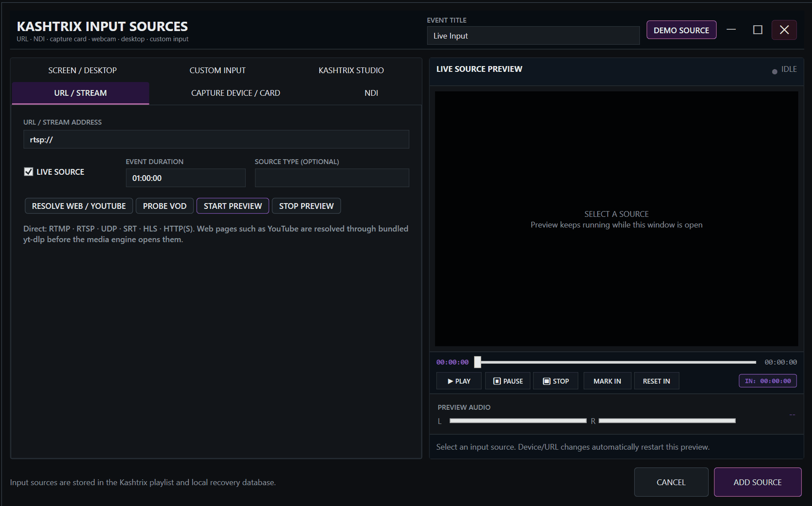The height and width of the screenshot is (506, 812).
Task: Click the Stop playback button
Action: point(556,381)
